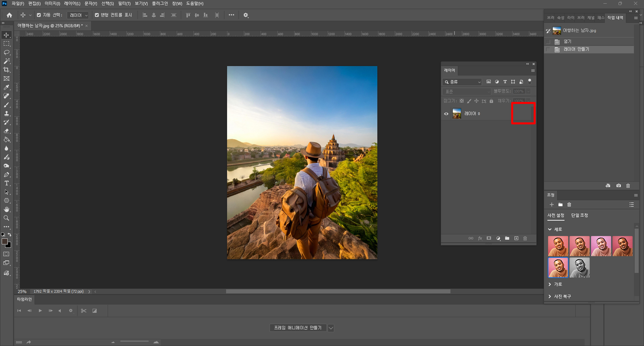Toggle the 자동 선택 checkbox
The image size is (644, 346).
[x=39, y=15]
